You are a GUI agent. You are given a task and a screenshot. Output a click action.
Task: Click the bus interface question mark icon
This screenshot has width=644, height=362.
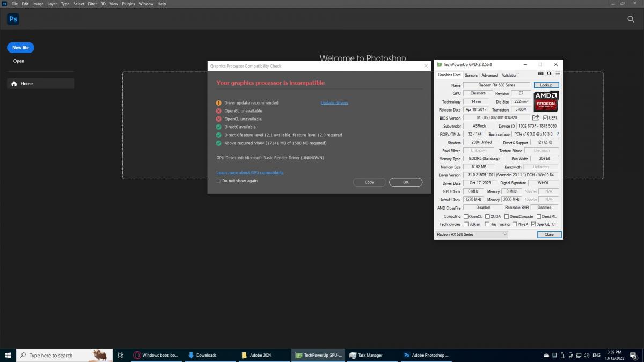(x=558, y=134)
